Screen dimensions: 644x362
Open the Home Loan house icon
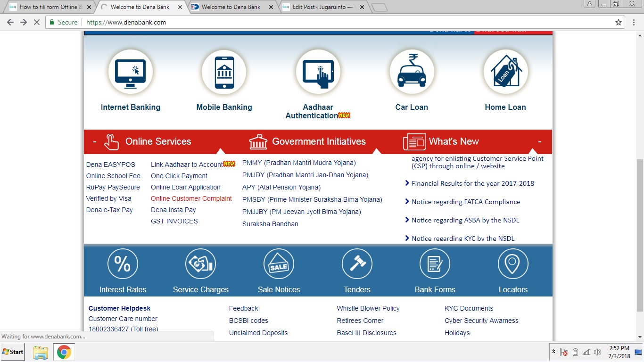coord(505,72)
